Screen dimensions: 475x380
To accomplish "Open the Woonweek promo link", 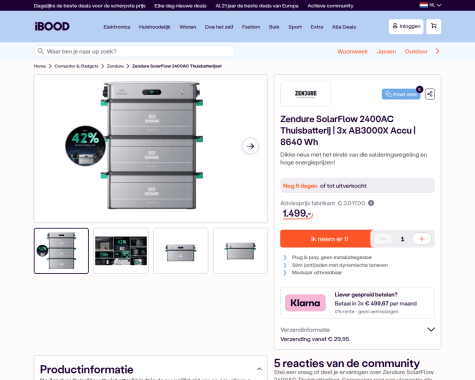I will click(x=352, y=51).
